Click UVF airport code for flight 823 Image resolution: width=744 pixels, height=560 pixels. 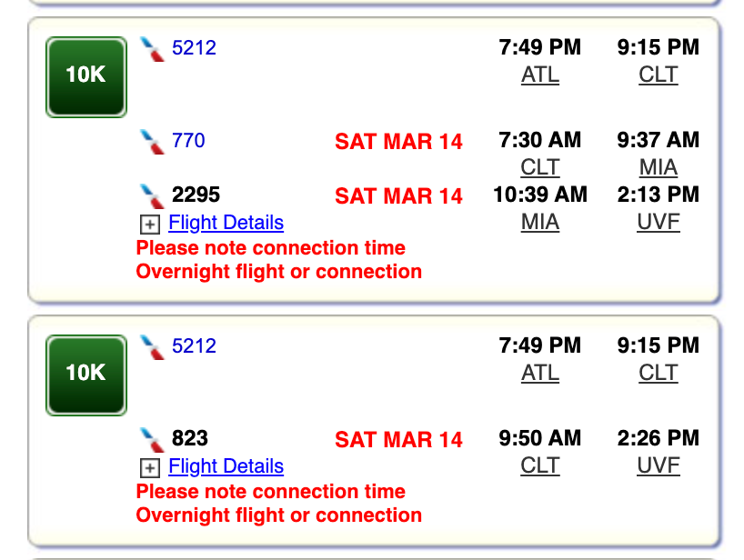(x=658, y=465)
